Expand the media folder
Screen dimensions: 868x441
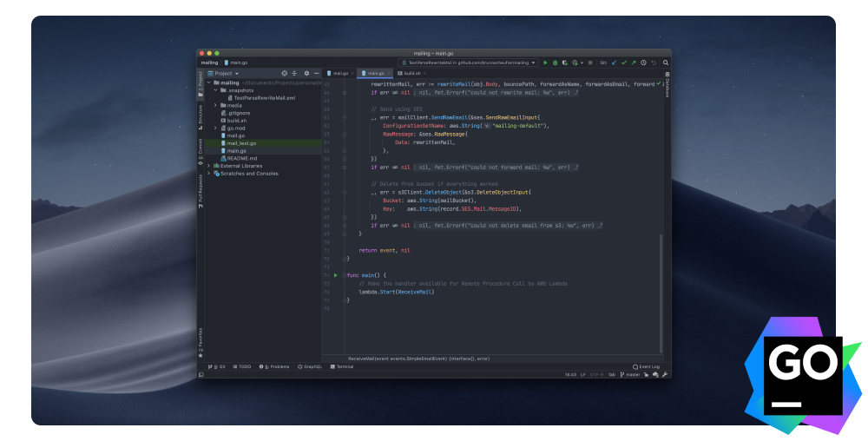[216, 105]
